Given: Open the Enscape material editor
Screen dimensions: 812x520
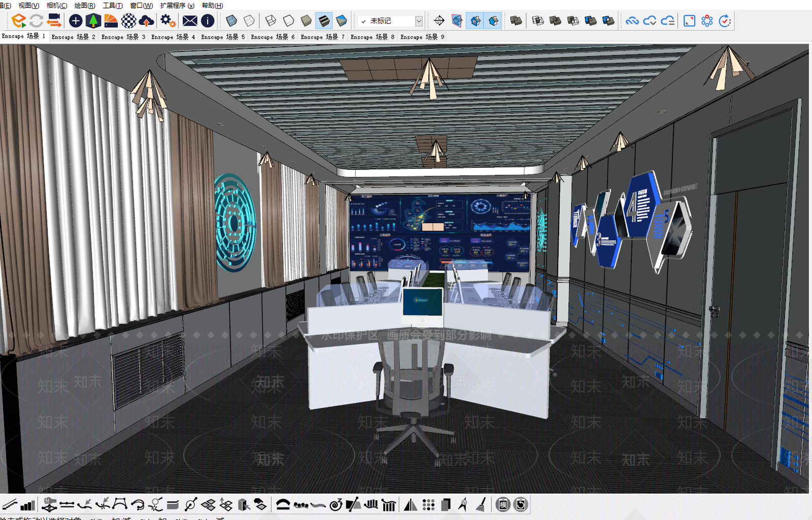Looking at the screenshot, I should coord(111,21).
